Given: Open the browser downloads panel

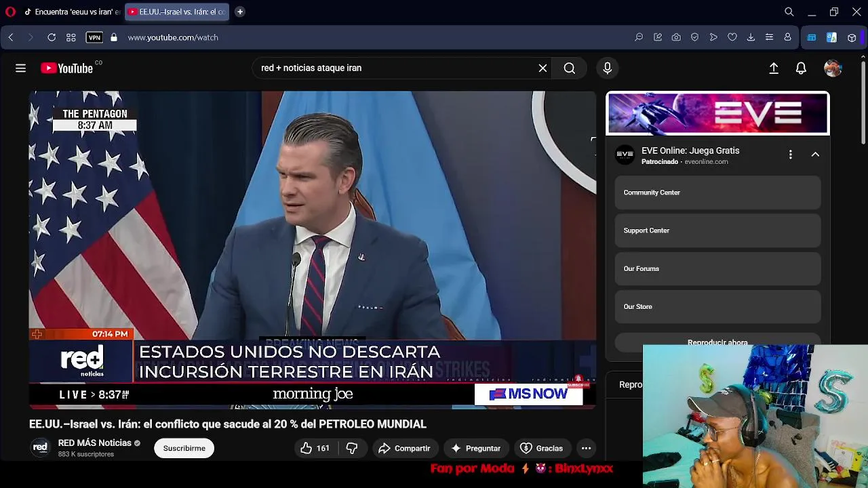Looking at the screenshot, I should (x=751, y=37).
